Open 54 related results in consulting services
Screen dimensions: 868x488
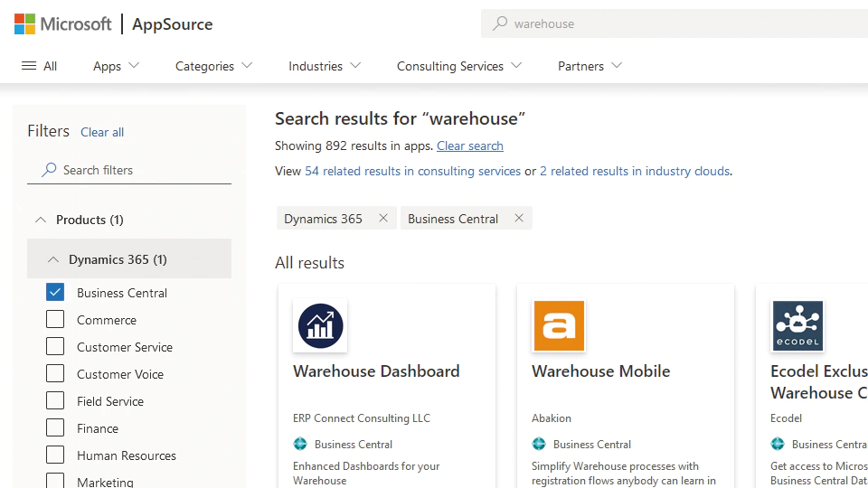[x=412, y=171]
